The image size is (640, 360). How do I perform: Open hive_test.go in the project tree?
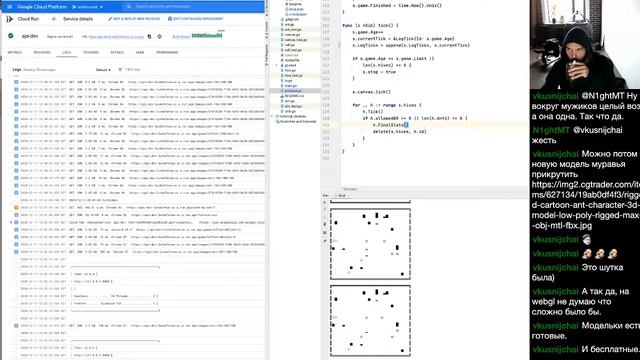[x=293, y=76]
